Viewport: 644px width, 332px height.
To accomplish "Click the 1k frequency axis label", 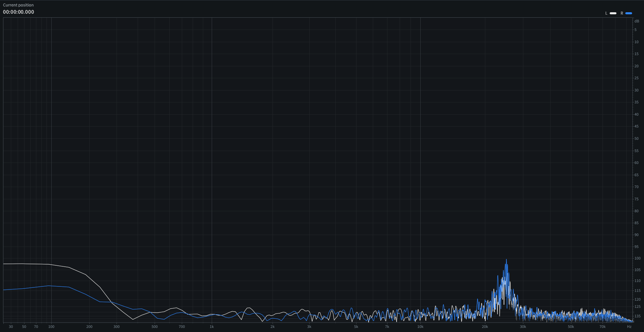I will click(x=212, y=327).
